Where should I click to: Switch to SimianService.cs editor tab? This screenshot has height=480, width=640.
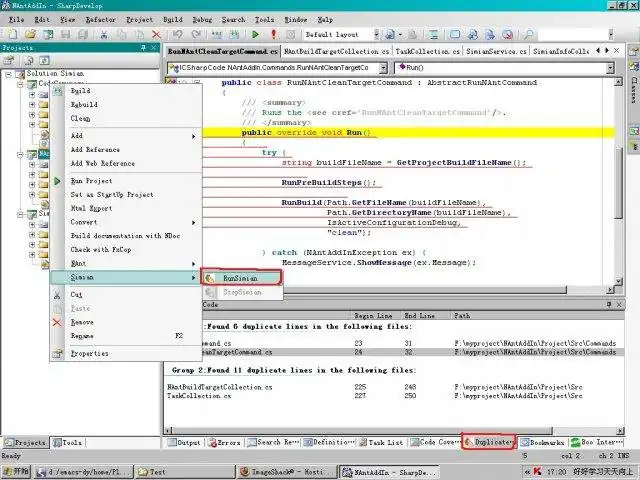496,51
